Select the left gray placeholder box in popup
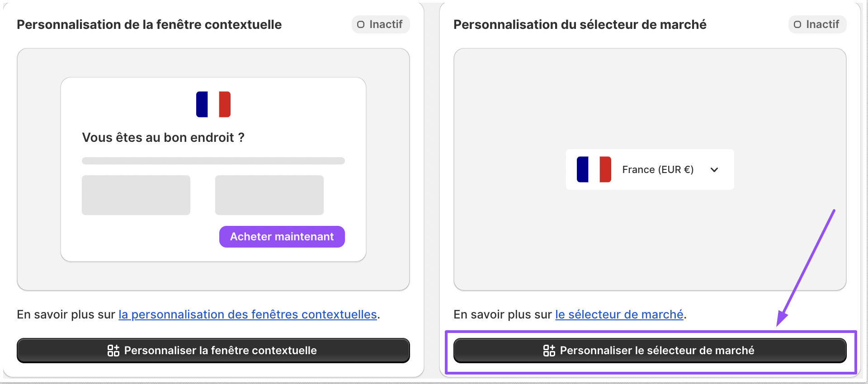Image resolution: width=868 pixels, height=384 pixels. (x=136, y=195)
